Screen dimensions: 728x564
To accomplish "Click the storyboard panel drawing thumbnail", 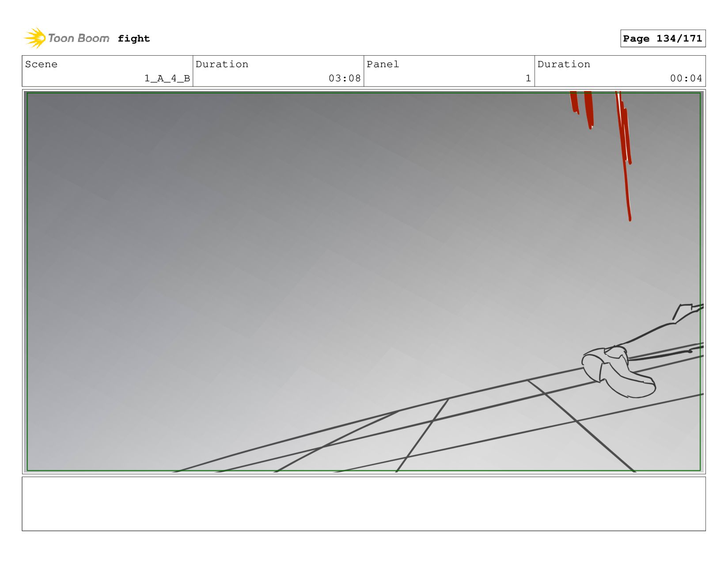I will tap(364, 282).
